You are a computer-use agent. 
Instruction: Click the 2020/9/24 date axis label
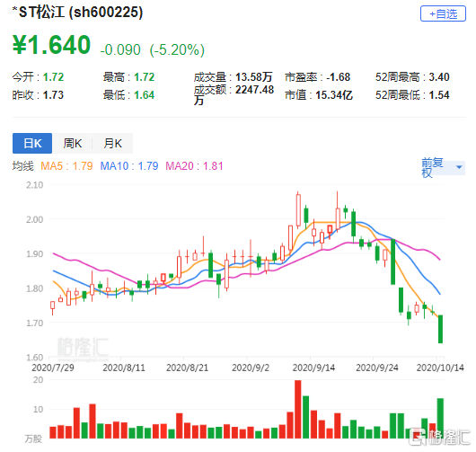377,368
